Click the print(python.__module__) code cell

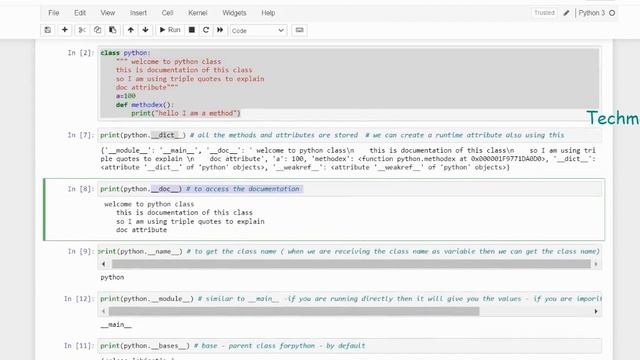tap(349, 299)
